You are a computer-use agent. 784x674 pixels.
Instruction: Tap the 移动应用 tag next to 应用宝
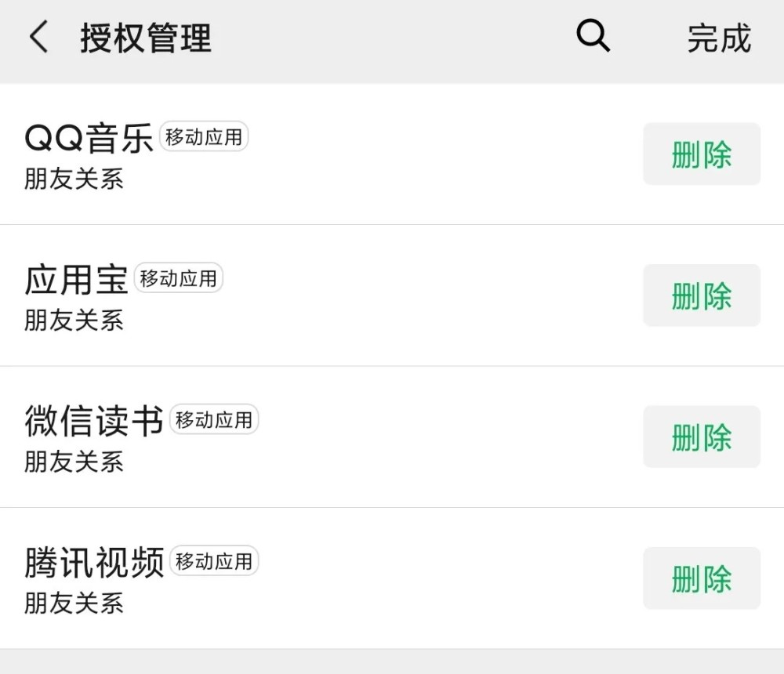coord(178,277)
